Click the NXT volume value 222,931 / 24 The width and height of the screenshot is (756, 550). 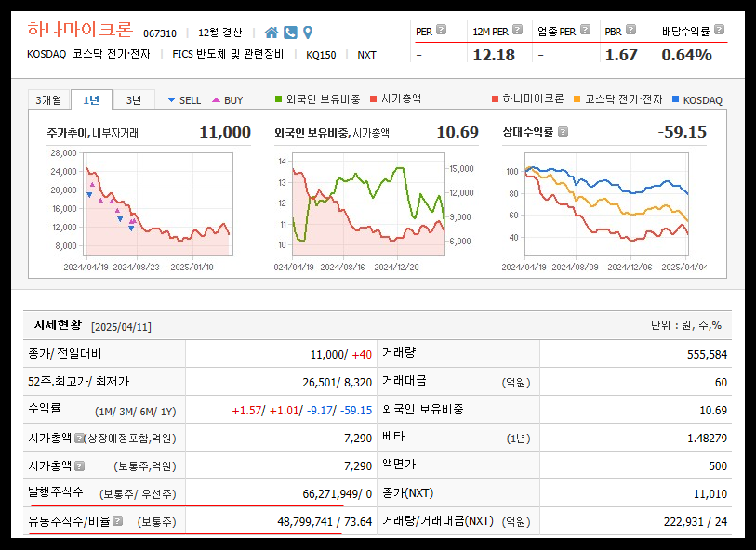point(696,522)
